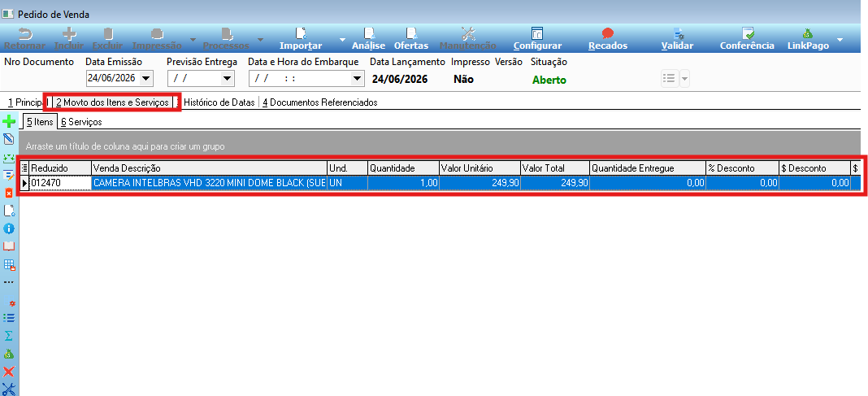Open Configurar from the toolbar
Viewport: 868px width, 396px height.
(537, 39)
